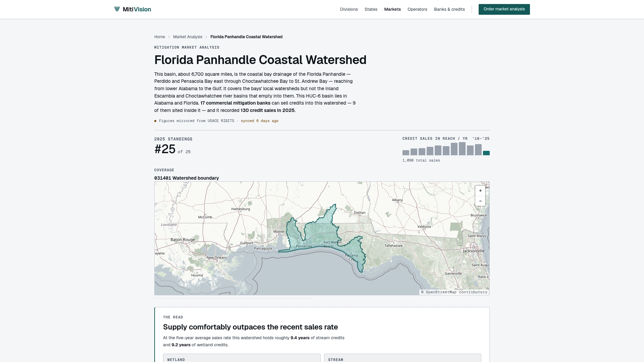This screenshot has height=362, width=644.
Task: Click the '9.4 years' stream credits figure
Action: pos(300,338)
